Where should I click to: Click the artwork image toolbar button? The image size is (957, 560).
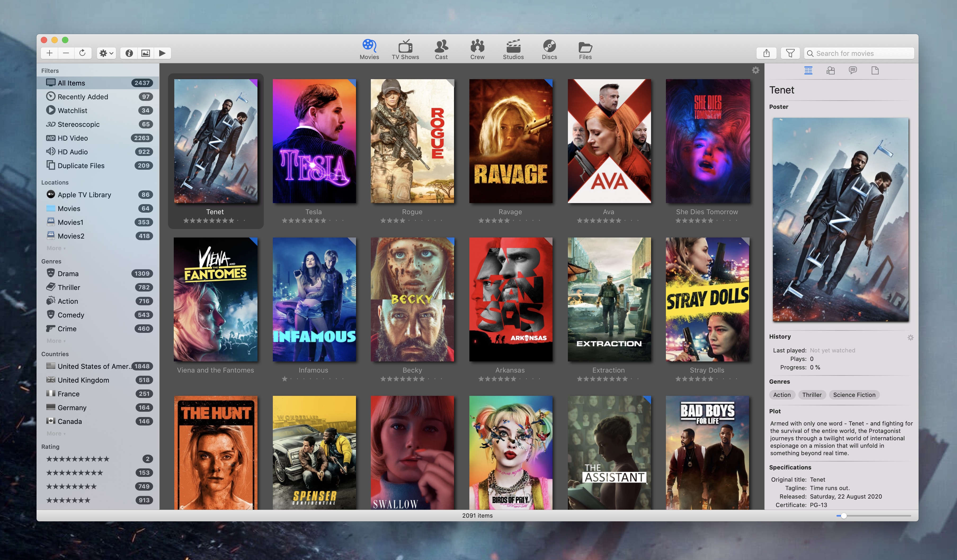[145, 53]
